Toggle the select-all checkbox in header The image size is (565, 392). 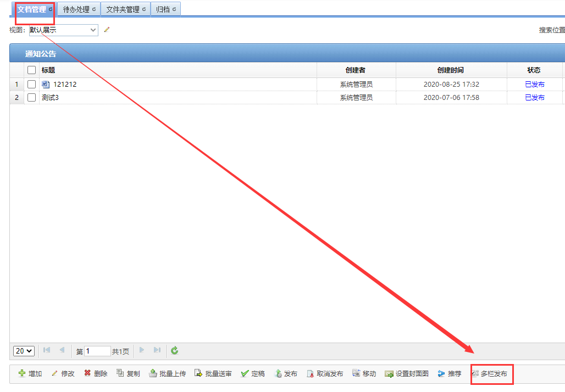[32, 70]
